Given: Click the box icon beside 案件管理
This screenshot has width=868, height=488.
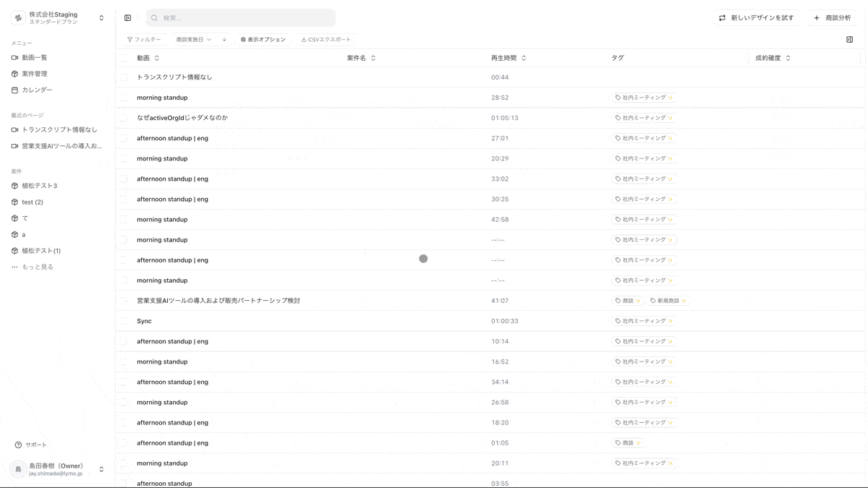Looking at the screenshot, I should (x=14, y=74).
